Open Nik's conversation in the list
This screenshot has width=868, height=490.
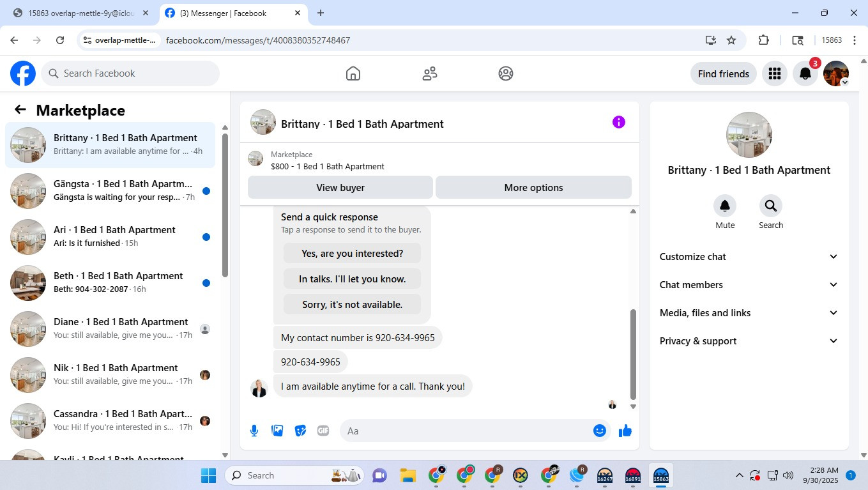click(110, 375)
